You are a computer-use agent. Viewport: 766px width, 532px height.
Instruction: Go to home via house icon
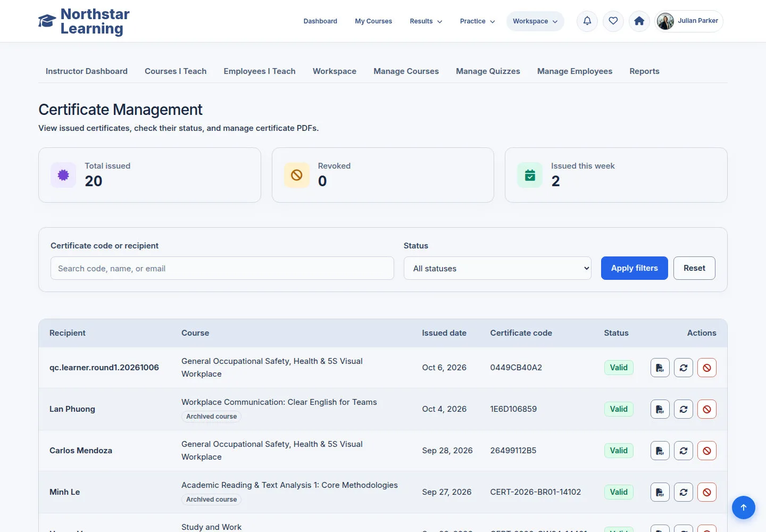pos(639,21)
